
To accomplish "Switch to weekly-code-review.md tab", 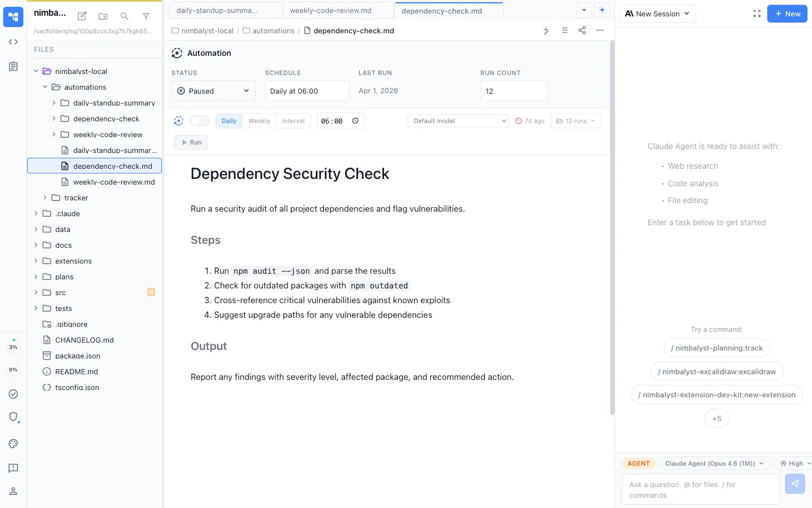I will [337, 11].
